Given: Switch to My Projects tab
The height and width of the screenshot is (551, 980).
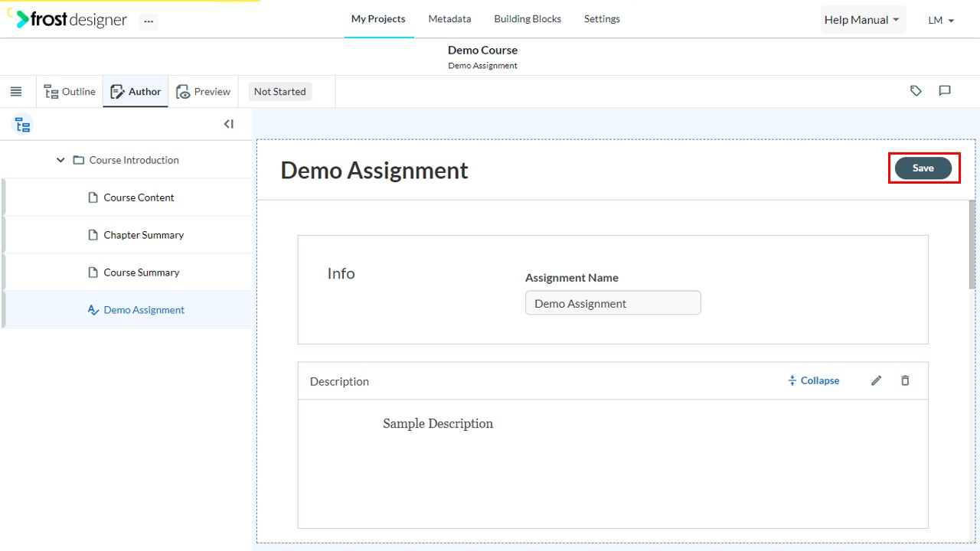Looking at the screenshot, I should pos(378,19).
